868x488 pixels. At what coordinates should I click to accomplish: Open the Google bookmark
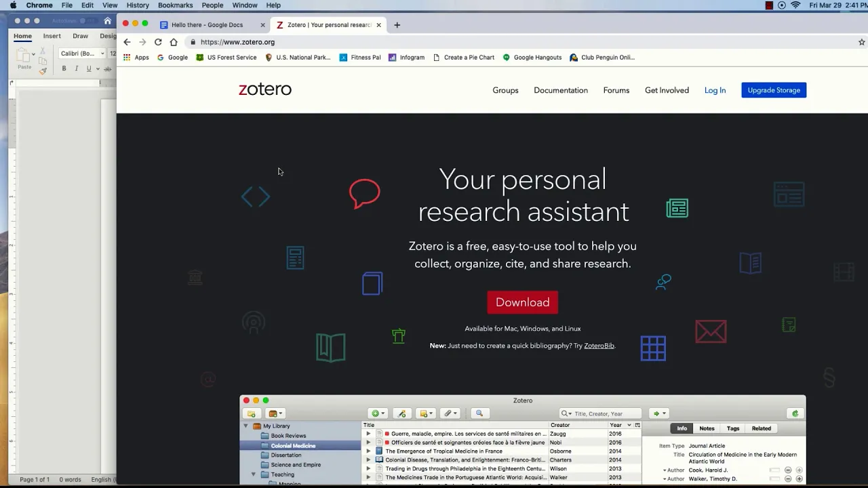tap(172, 58)
